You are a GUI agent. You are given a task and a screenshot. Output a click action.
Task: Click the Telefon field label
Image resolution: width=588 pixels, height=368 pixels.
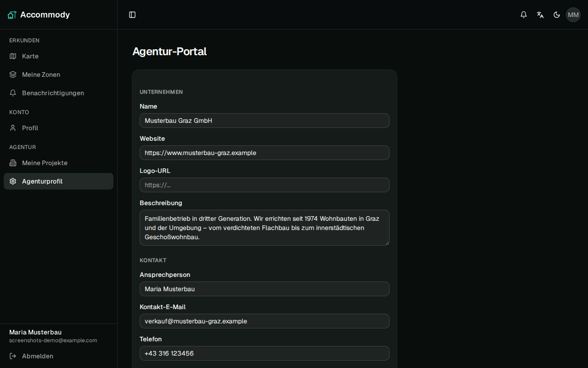[151, 339]
